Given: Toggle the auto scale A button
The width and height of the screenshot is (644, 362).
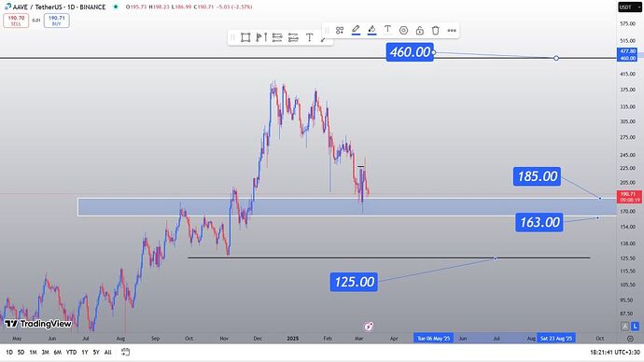Looking at the screenshot, I should 624,327.
